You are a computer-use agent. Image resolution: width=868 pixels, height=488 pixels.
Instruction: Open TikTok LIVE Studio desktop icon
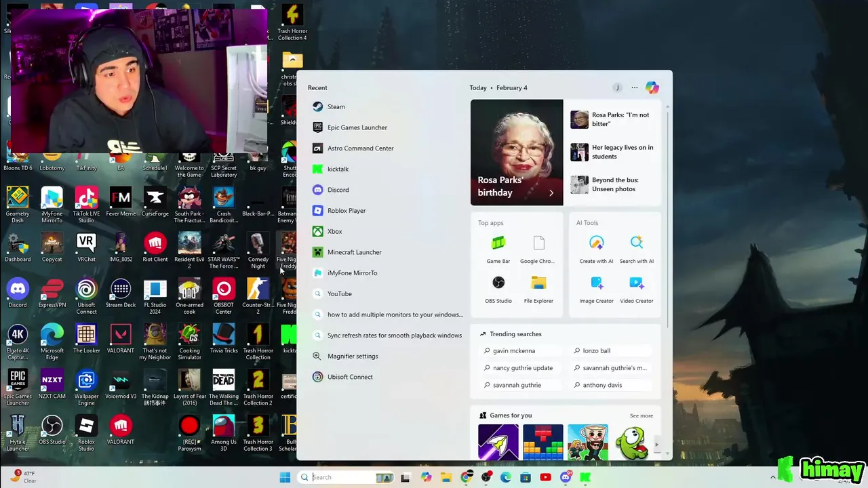[86, 205]
